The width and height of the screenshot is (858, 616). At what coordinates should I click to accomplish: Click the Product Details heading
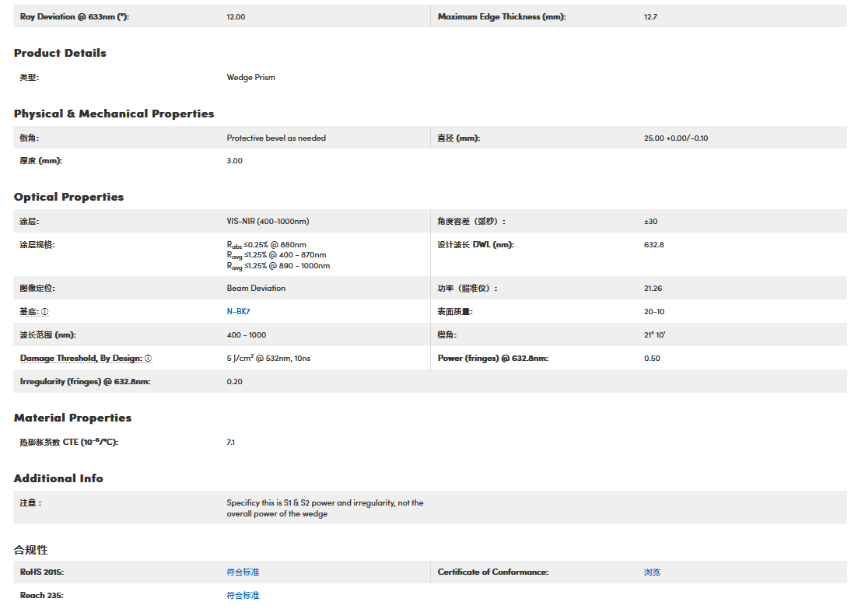[x=60, y=53]
